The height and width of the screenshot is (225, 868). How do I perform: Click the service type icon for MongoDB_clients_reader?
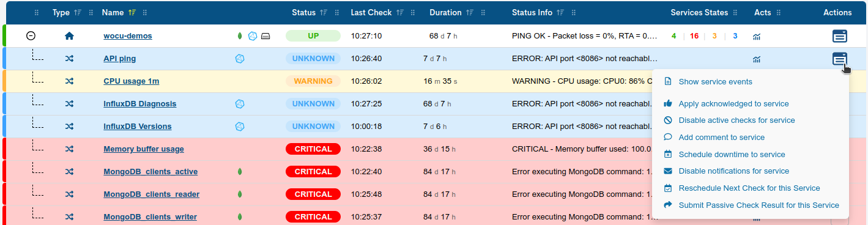point(69,194)
